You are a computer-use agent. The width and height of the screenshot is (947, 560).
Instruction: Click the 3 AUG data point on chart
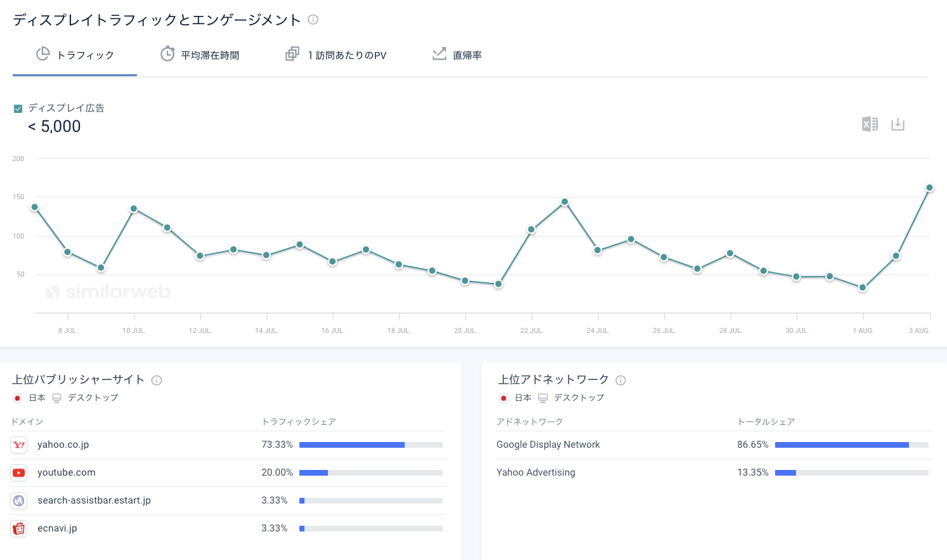[929, 188]
